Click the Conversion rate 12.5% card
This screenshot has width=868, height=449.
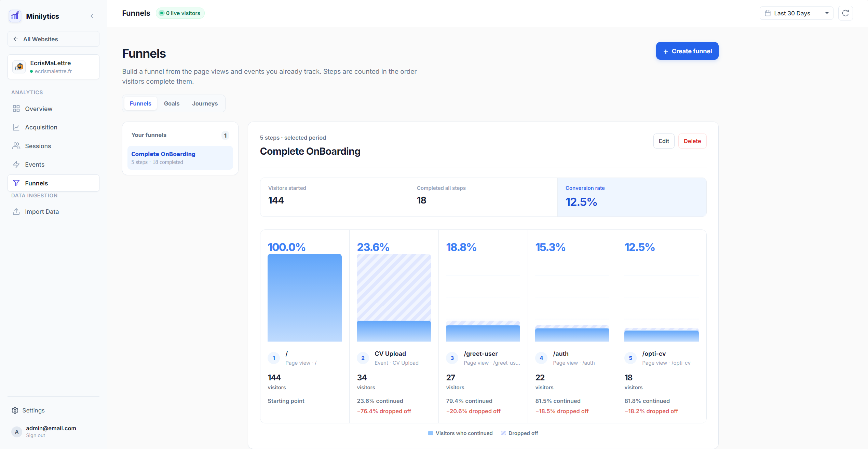pos(632,197)
